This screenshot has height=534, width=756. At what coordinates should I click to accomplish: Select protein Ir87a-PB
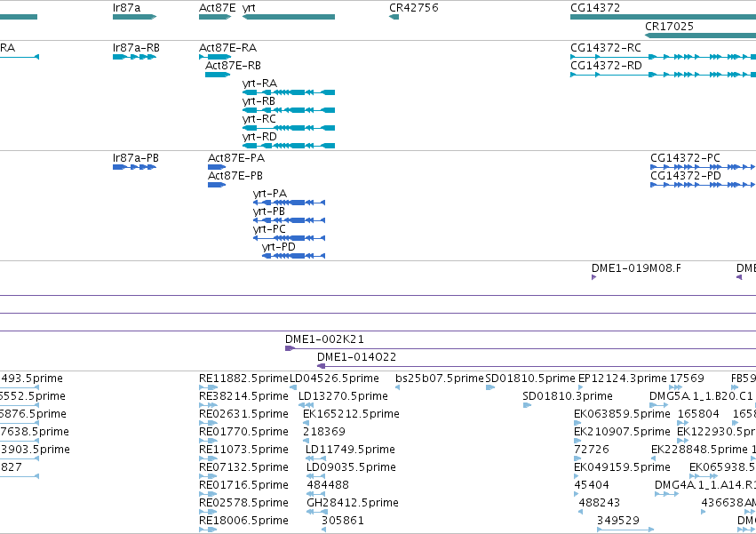coord(134,167)
